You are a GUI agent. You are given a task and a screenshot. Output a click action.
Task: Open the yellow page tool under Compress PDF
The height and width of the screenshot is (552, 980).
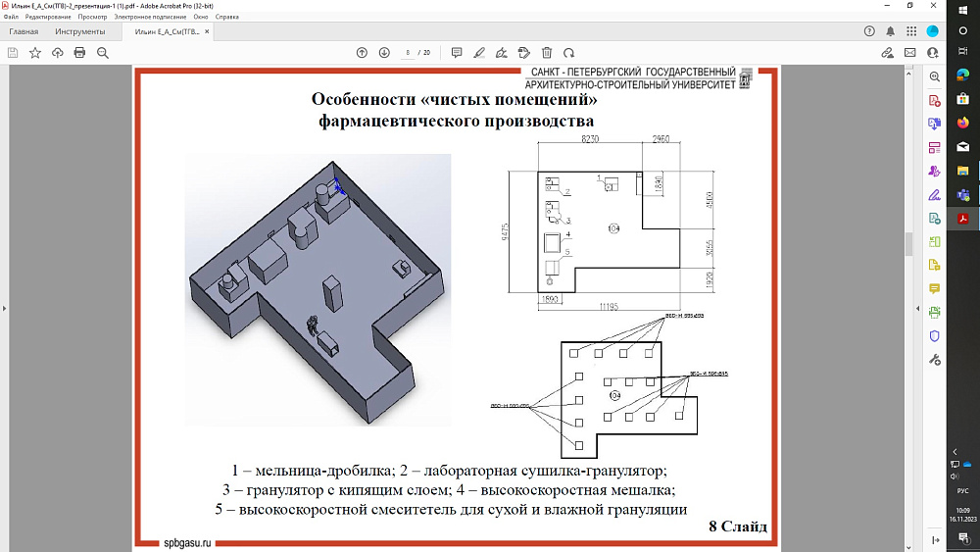click(934, 265)
